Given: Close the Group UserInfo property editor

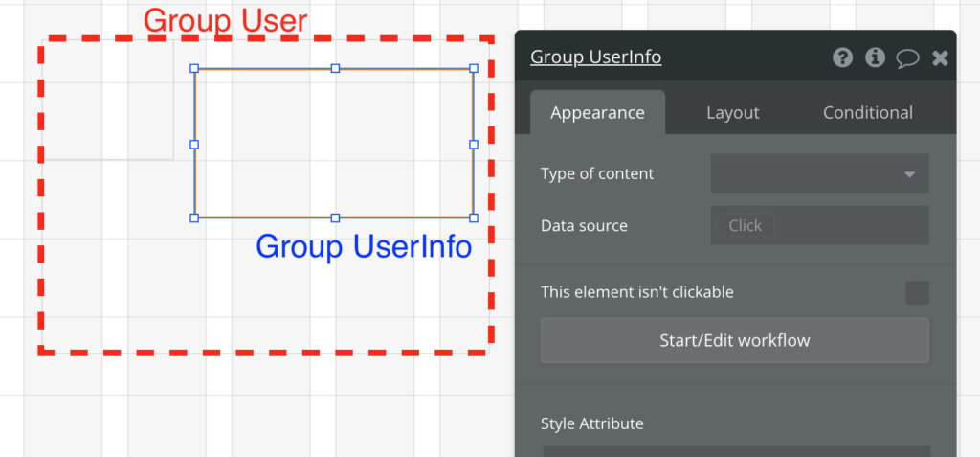Looking at the screenshot, I should pos(940,58).
